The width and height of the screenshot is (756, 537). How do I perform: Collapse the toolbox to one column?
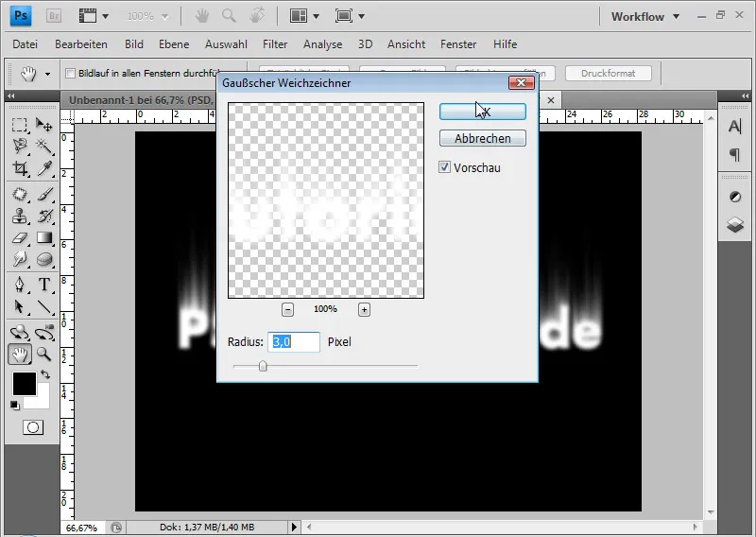[10, 96]
